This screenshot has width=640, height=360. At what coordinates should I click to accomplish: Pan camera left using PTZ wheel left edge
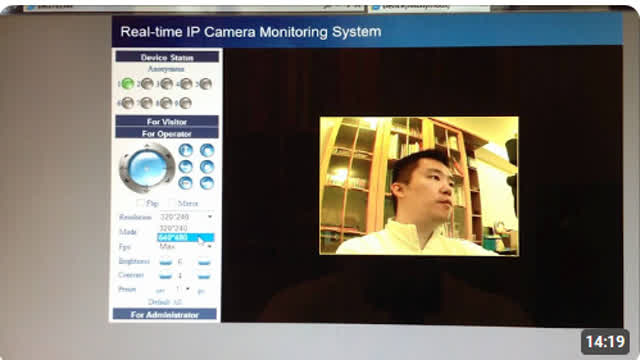[x=123, y=168]
